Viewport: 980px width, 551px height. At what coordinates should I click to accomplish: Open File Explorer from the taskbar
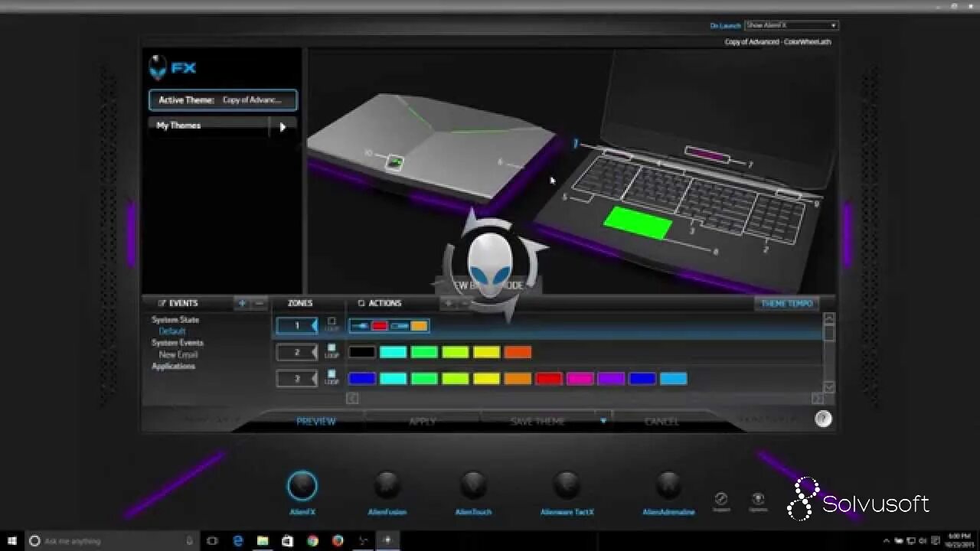[x=263, y=540]
